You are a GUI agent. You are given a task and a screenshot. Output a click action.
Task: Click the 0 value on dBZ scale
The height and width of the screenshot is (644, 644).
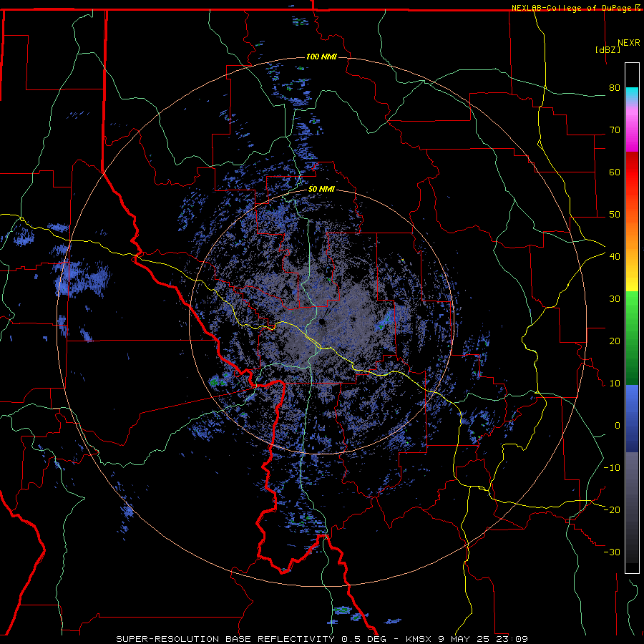tap(618, 426)
